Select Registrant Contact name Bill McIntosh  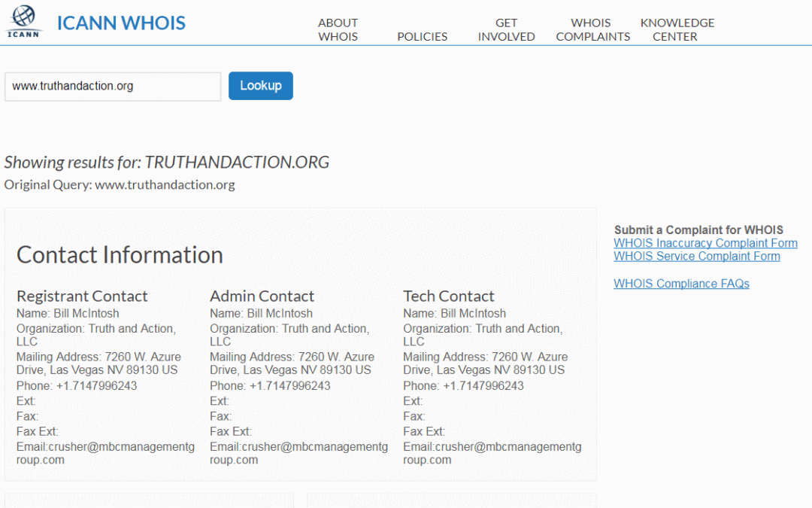(68, 314)
